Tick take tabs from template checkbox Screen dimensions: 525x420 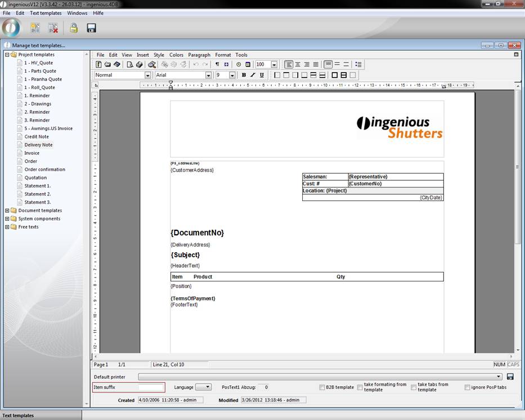pyautogui.click(x=414, y=387)
